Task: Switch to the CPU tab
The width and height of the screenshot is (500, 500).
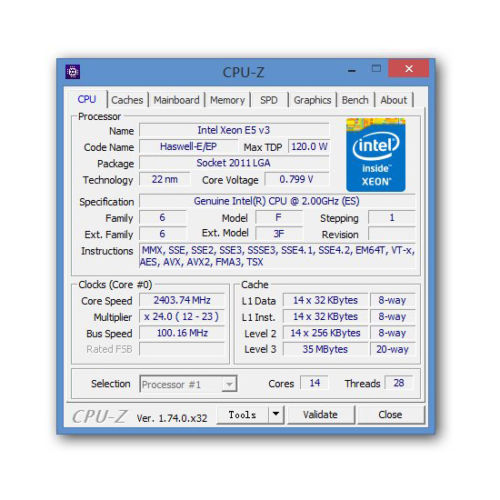Action: [x=87, y=99]
